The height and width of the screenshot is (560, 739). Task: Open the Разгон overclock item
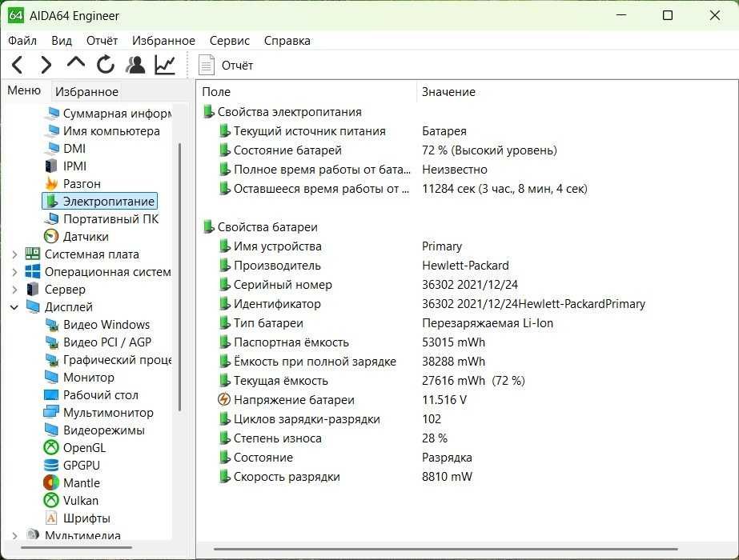pos(82,184)
